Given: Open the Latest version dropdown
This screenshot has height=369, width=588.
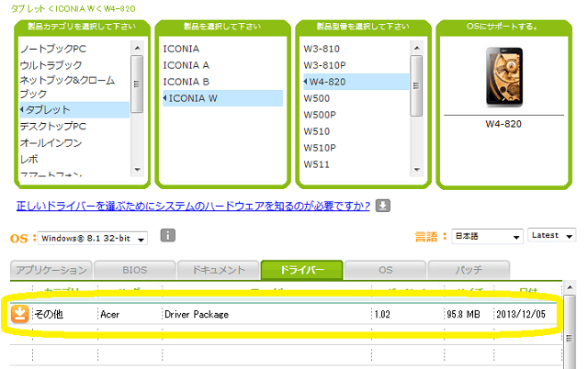Looking at the screenshot, I should click(551, 235).
